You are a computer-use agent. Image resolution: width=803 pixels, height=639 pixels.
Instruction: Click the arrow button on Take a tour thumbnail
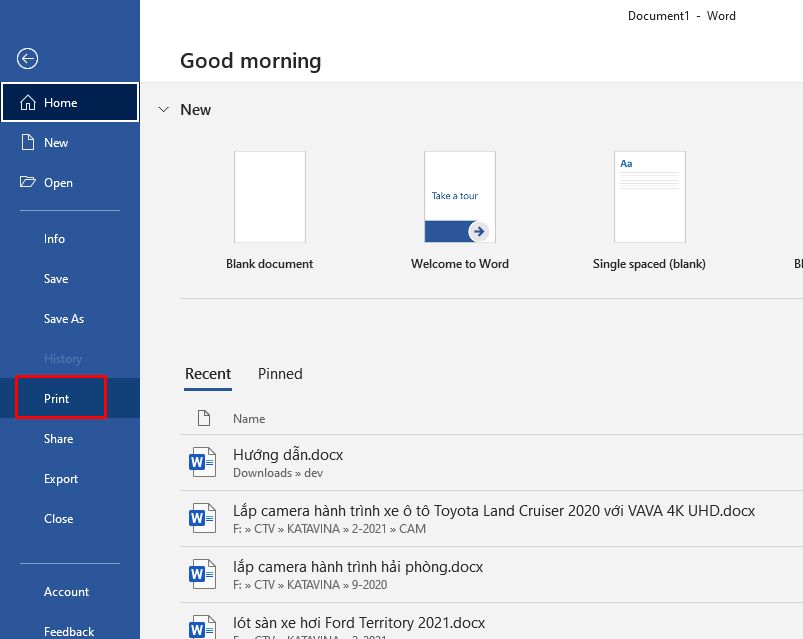pyautogui.click(x=479, y=231)
